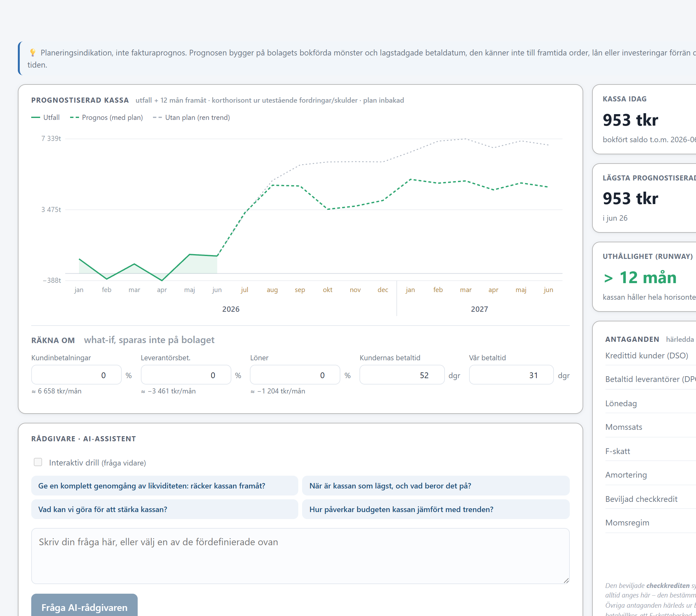Click the Beviljad checkkredit assumption row
696x616 pixels.
pyautogui.click(x=650, y=499)
